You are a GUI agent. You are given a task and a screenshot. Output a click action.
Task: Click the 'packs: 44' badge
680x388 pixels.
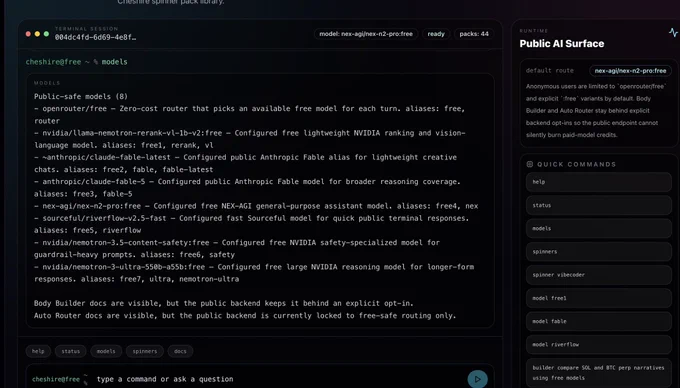click(x=474, y=34)
